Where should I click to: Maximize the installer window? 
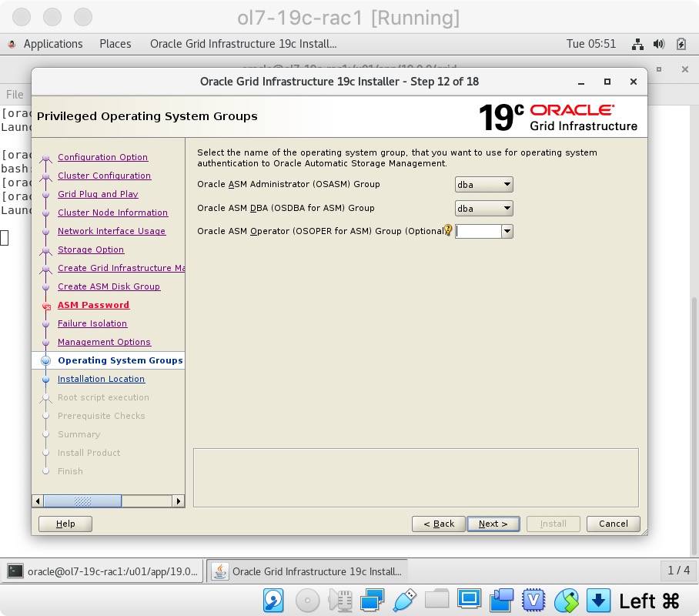coord(607,82)
